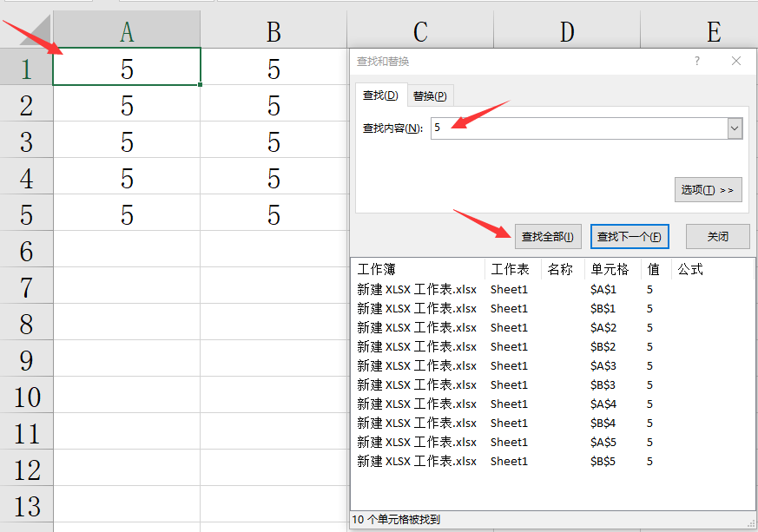The image size is (758, 532).
Task: Select the 查找 (Find) tab
Action: coord(380,95)
